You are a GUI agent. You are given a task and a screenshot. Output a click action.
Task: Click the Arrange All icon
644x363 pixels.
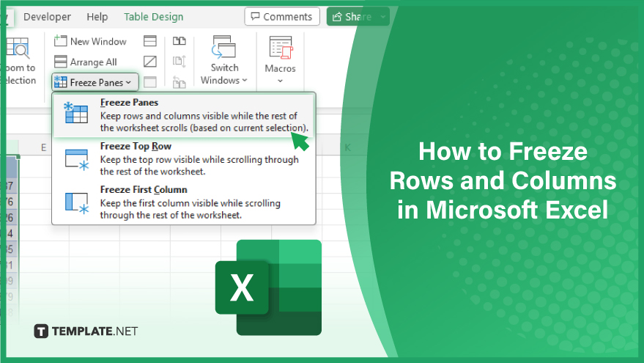tap(60, 62)
